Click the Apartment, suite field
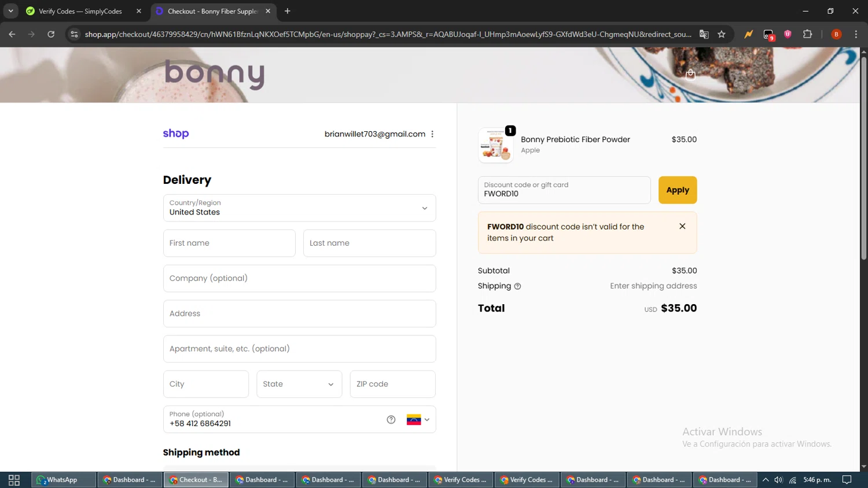This screenshot has width=868, height=488. 299,349
